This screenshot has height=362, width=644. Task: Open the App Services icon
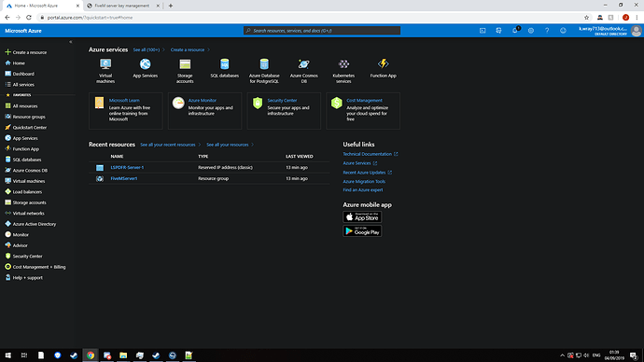point(145,64)
